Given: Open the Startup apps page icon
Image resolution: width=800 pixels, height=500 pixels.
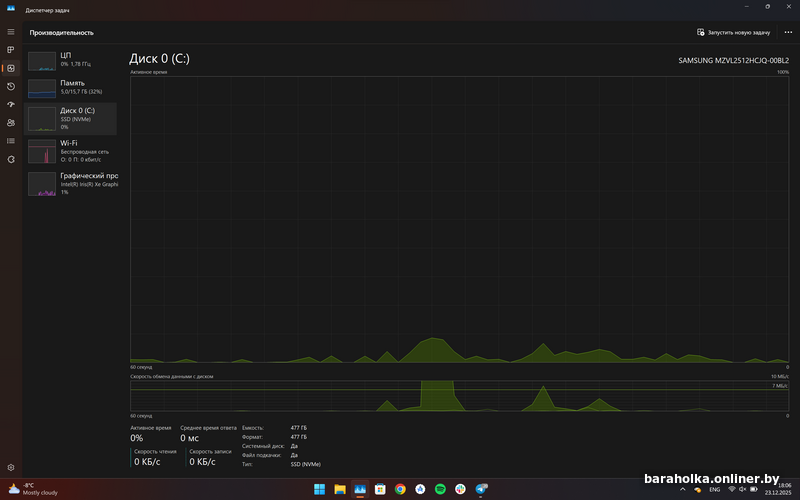Looking at the screenshot, I should click(11, 104).
